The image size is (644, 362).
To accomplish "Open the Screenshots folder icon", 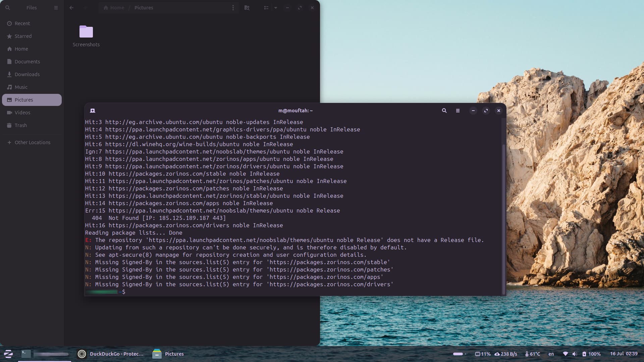I will click(x=86, y=32).
